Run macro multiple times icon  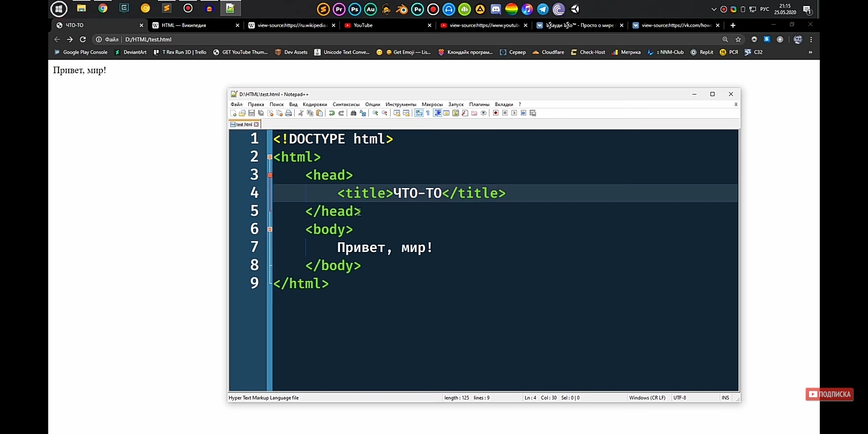click(x=523, y=113)
